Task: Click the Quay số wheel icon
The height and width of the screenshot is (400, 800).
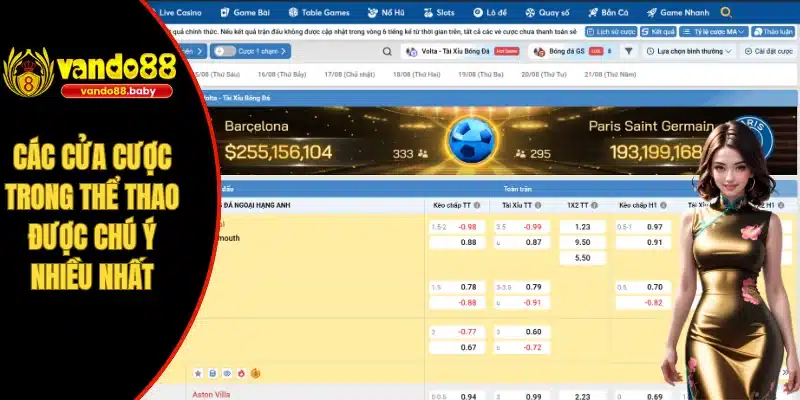Action: [531, 13]
